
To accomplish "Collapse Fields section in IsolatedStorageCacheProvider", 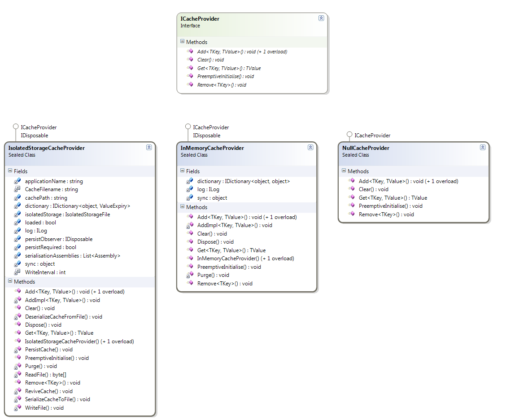I will pos(10,171).
